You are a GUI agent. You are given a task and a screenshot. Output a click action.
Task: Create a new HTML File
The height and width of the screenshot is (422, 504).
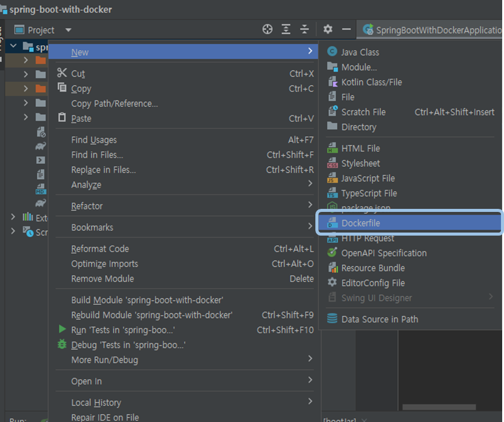pyautogui.click(x=410, y=148)
